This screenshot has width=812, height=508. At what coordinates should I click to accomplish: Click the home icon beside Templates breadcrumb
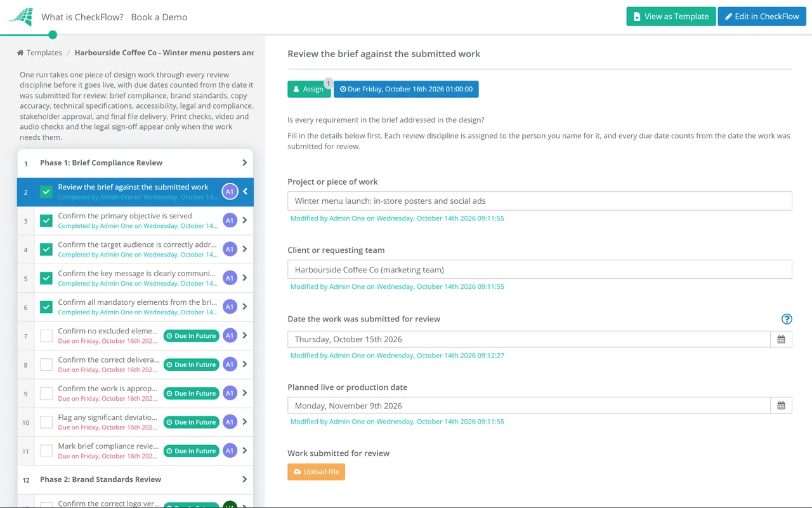pyautogui.click(x=20, y=53)
